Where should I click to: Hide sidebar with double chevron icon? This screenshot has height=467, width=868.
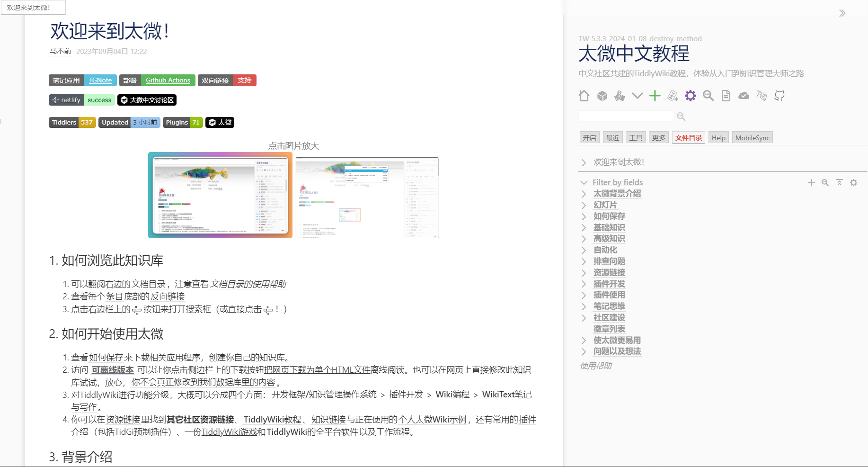point(842,13)
